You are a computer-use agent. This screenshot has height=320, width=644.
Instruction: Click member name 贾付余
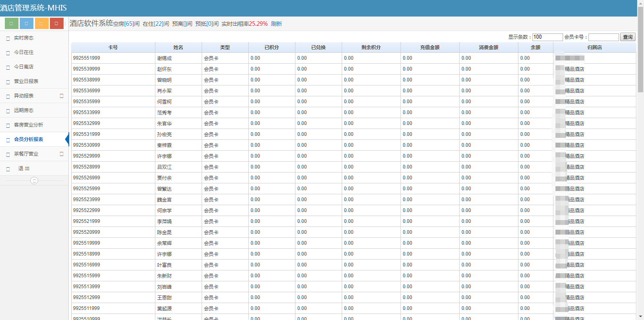pos(164,178)
